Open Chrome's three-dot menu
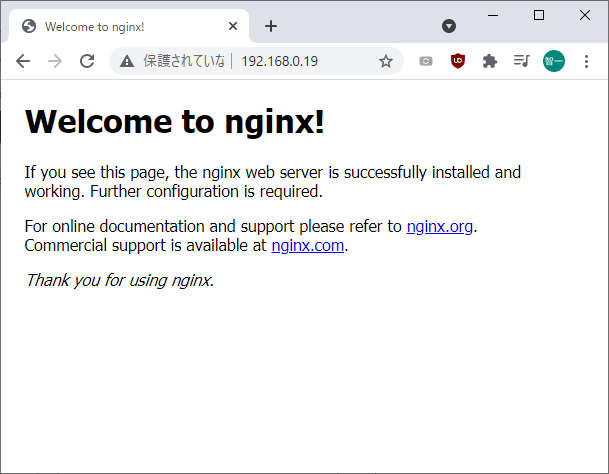Screen dimensions: 609x474 point(586,61)
